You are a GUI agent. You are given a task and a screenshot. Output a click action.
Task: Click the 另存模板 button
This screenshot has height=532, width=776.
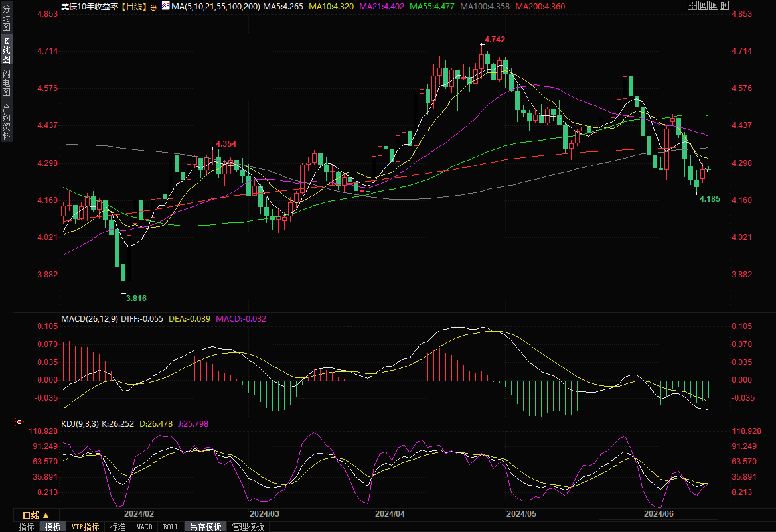click(x=205, y=527)
